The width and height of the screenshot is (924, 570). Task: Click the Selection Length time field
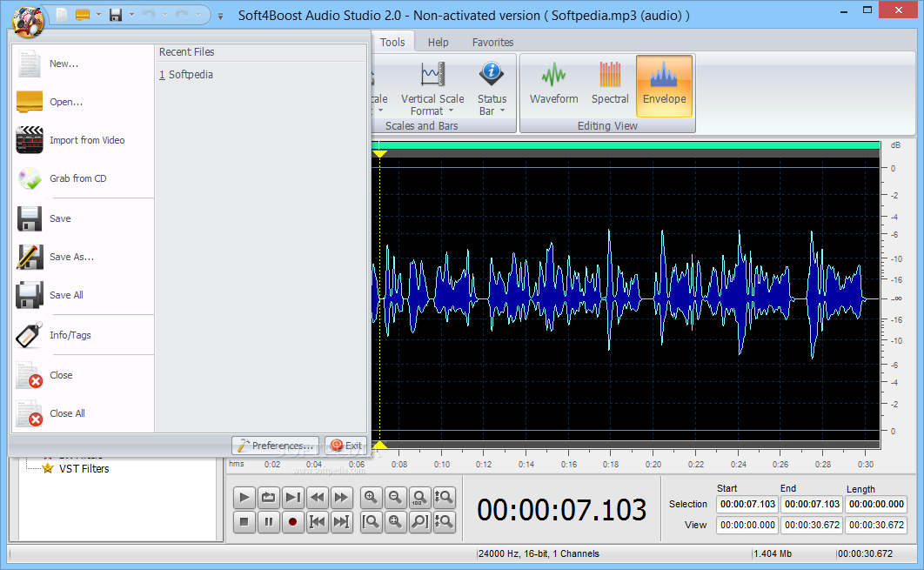tap(876, 505)
